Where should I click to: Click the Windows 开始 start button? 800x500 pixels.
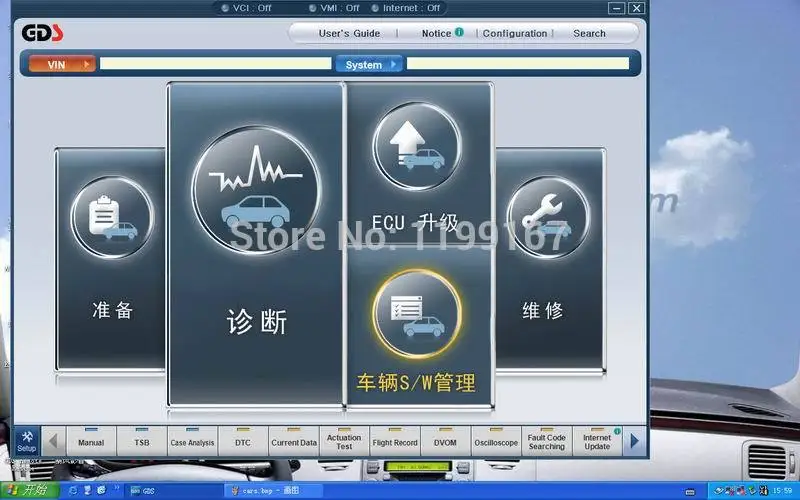click(x=30, y=491)
